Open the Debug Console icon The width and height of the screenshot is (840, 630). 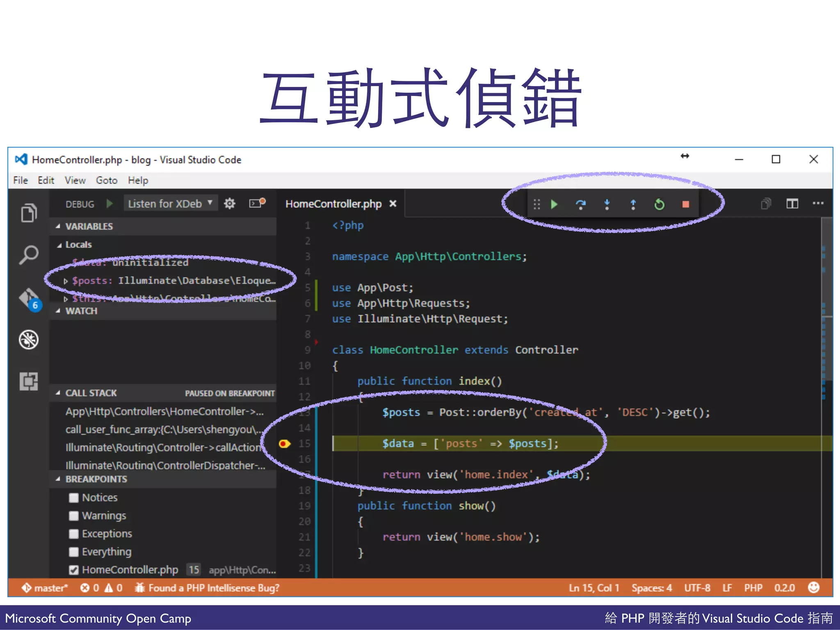(257, 203)
